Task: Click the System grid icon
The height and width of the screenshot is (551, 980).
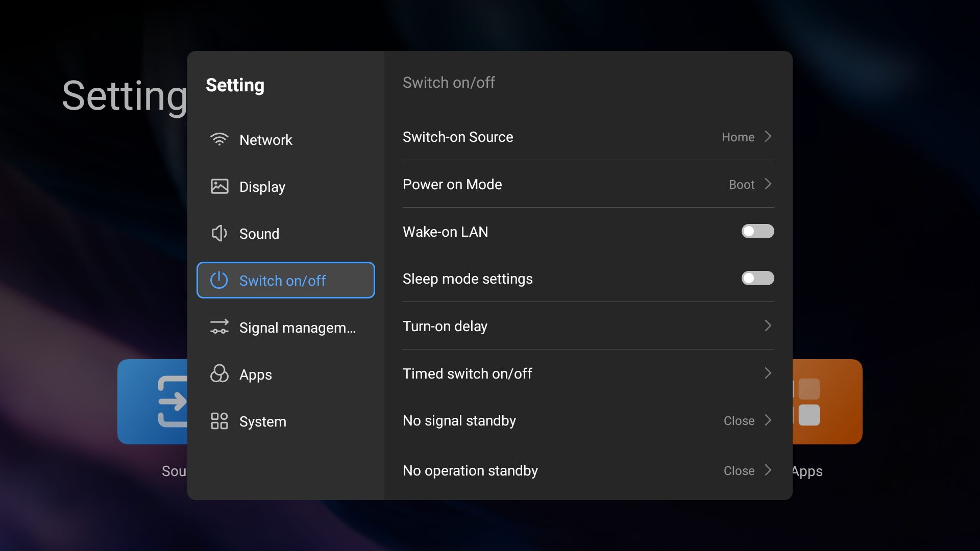Action: click(x=219, y=421)
